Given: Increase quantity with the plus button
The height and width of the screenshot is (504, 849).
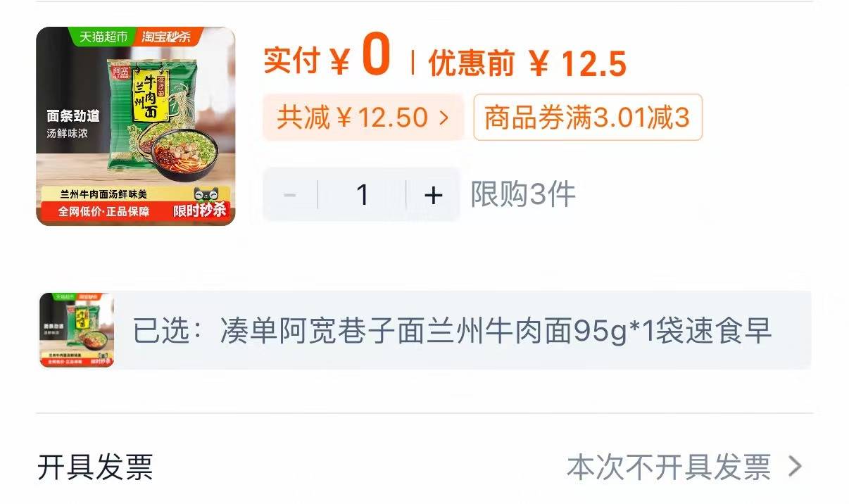Looking at the screenshot, I should point(433,194).
